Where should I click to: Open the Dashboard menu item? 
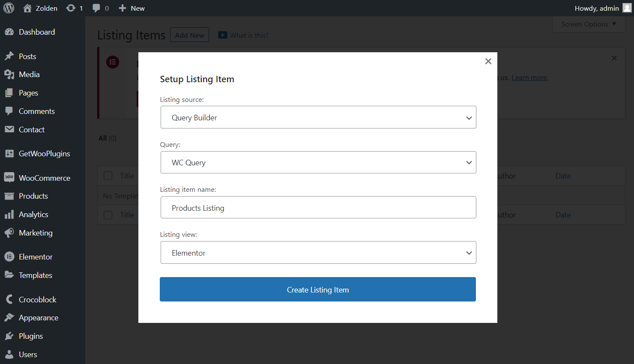pos(37,32)
